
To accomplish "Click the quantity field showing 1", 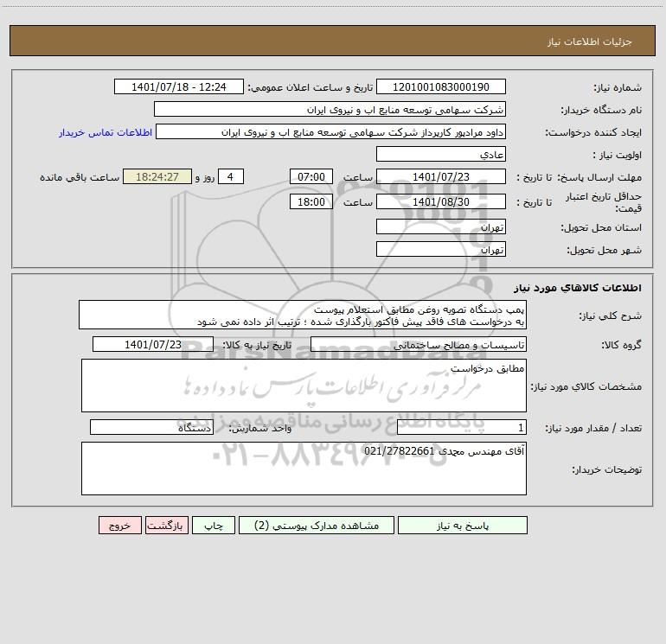I will tap(462, 427).
